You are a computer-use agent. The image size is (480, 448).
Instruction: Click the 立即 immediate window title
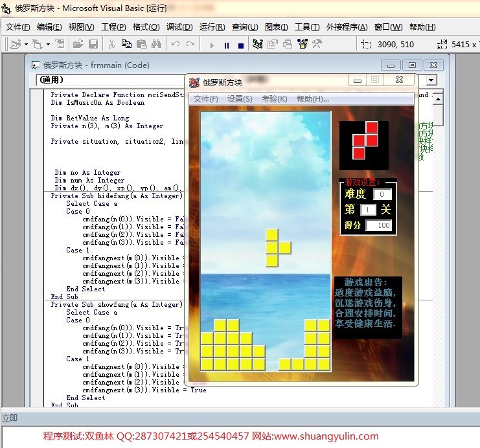point(10,418)
